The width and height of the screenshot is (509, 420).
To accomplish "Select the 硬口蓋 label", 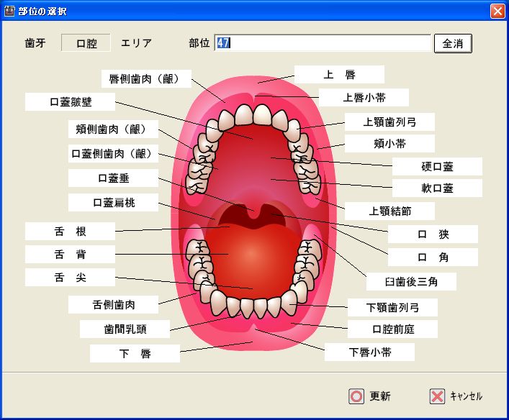I will click(437, 166).
